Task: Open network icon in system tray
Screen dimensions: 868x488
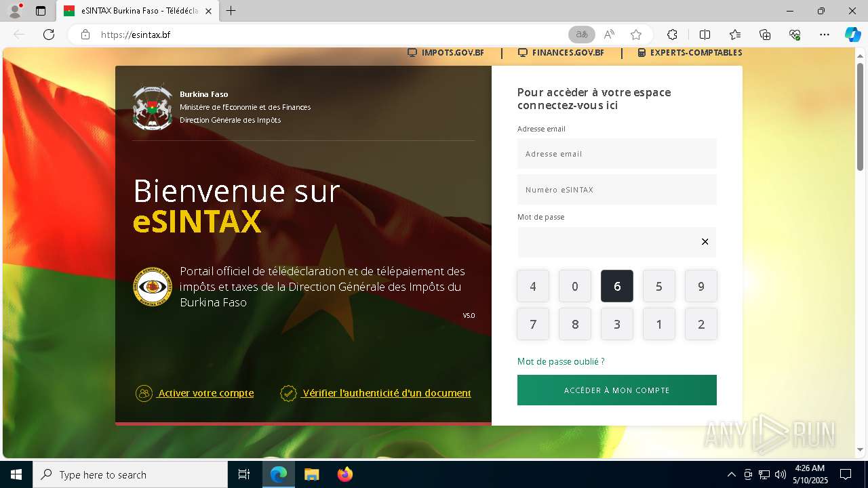Action: point(764,474)
